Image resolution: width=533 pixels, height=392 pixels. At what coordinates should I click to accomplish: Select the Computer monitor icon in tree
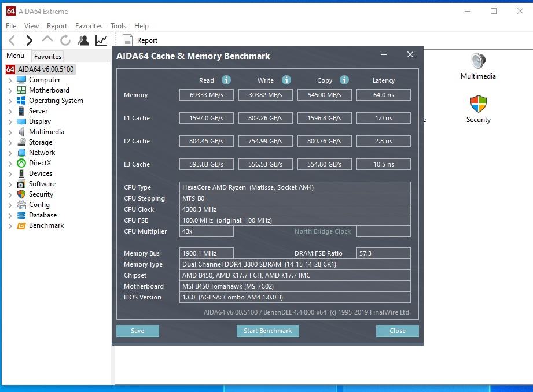[x=21, y=79]
